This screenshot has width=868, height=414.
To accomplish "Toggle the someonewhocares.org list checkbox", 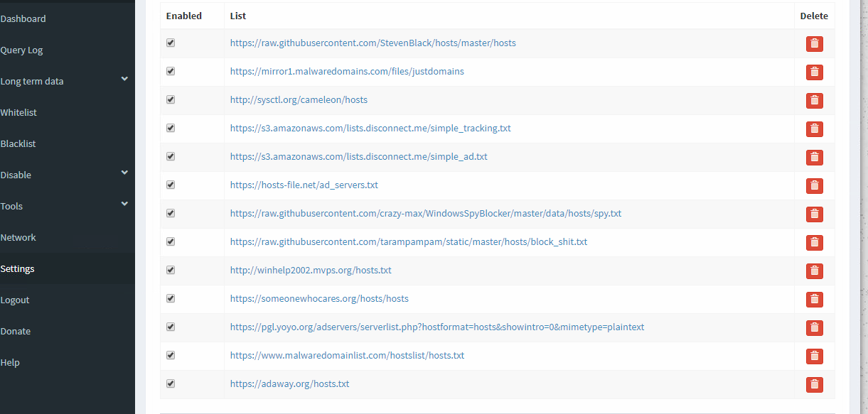I will click(x=171, y=299).
